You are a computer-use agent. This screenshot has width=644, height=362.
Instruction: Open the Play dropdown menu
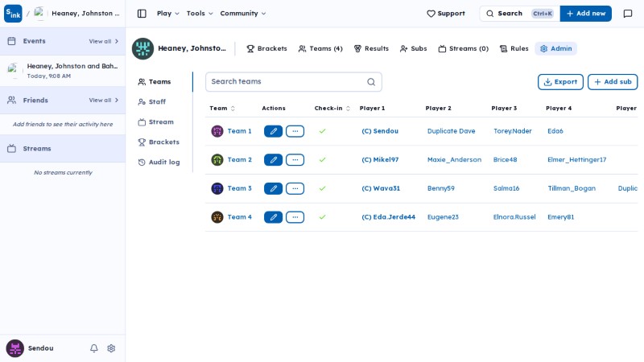click(x=168, y=14)
